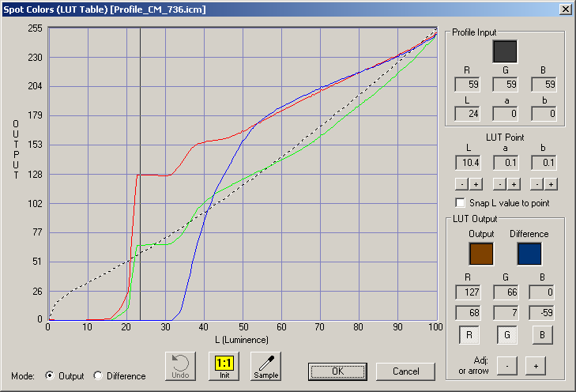Click Profile Input a value field

click(x=506, y=114)
